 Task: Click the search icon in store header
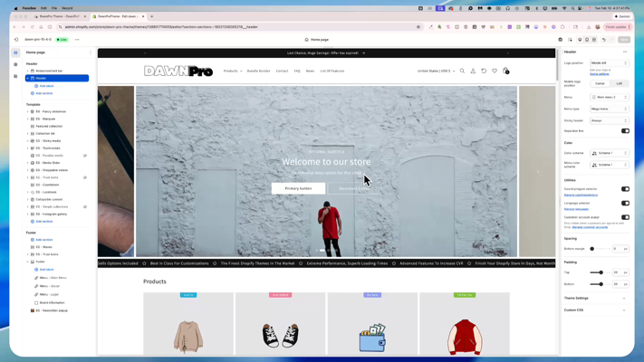(x=462, y=71)
